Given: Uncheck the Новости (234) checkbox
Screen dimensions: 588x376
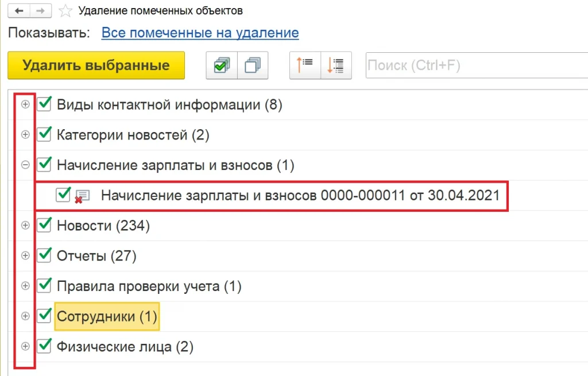Looking at the screenshot, I should click(44, 226).
